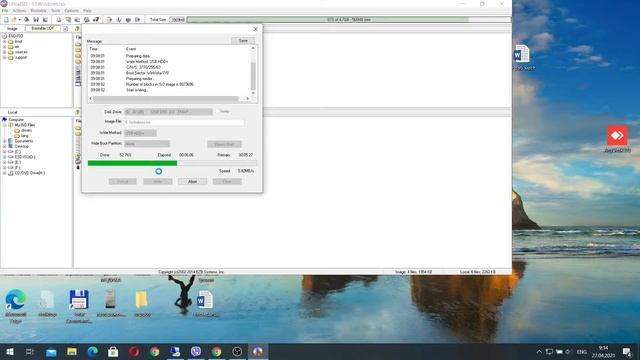Open the Help menu

[87, 11]
